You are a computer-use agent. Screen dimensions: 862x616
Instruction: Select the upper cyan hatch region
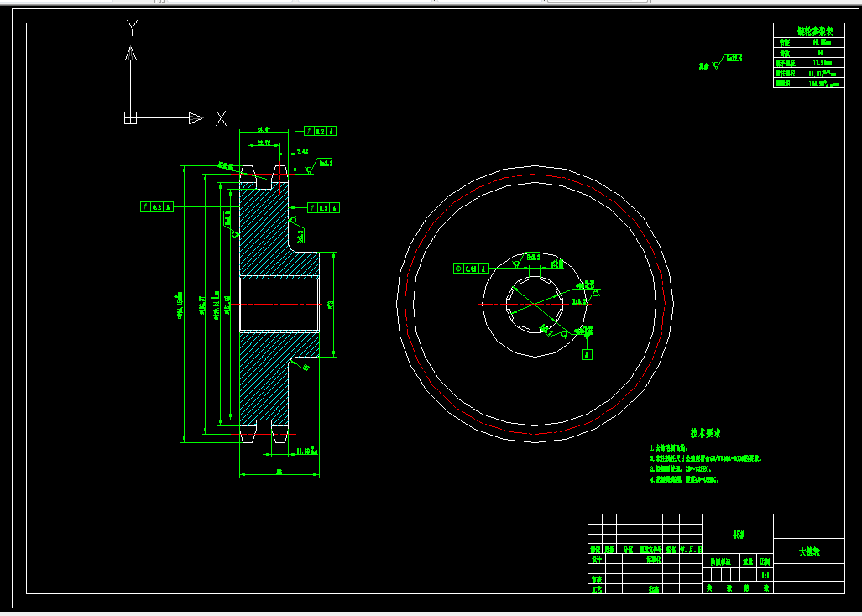pos(265,231)
